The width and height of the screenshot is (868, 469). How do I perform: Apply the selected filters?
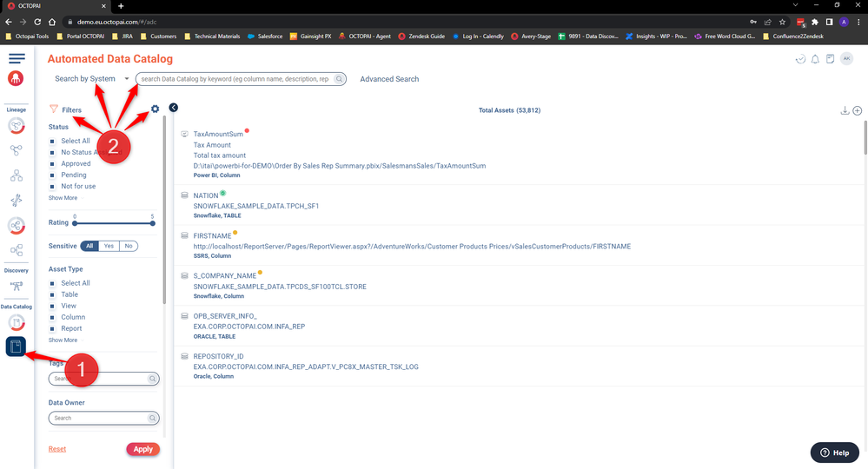[142, 449]
